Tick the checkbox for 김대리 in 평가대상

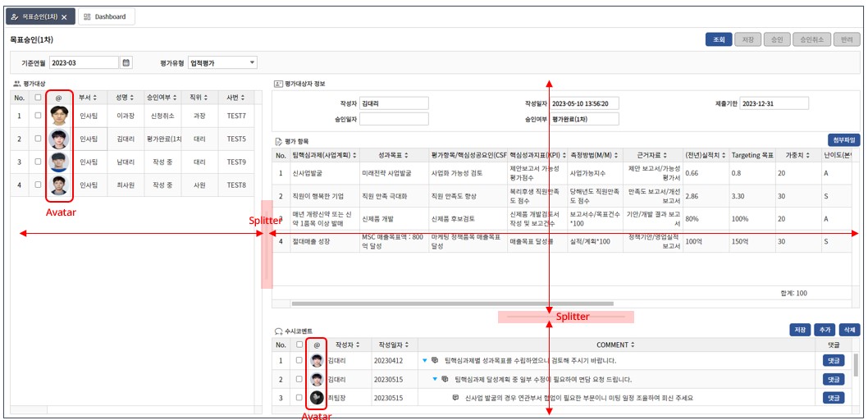point(38,139)
